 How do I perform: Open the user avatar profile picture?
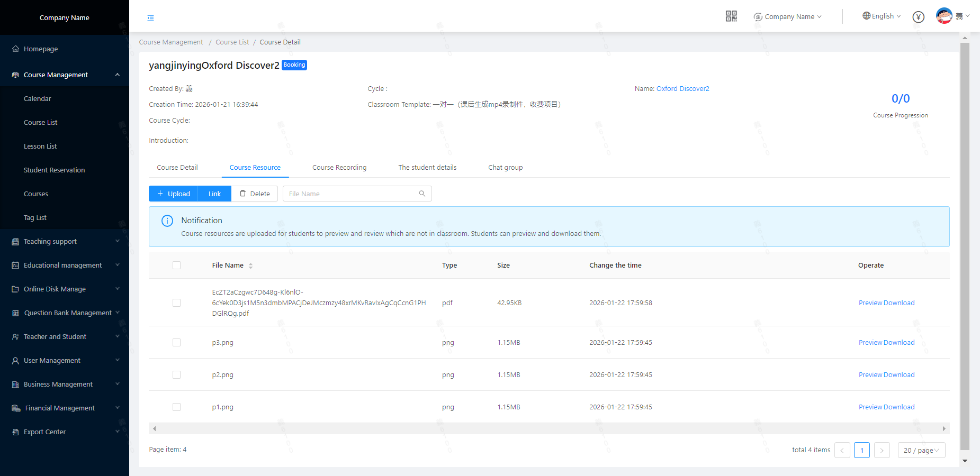[944, 16]
